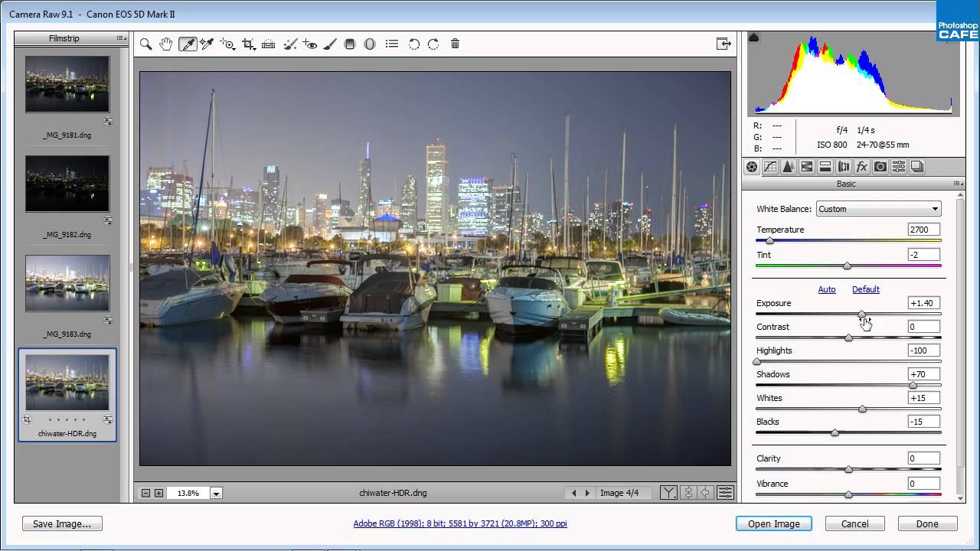
Task: Toggle before/after preview view
Action: coord(668,493)
